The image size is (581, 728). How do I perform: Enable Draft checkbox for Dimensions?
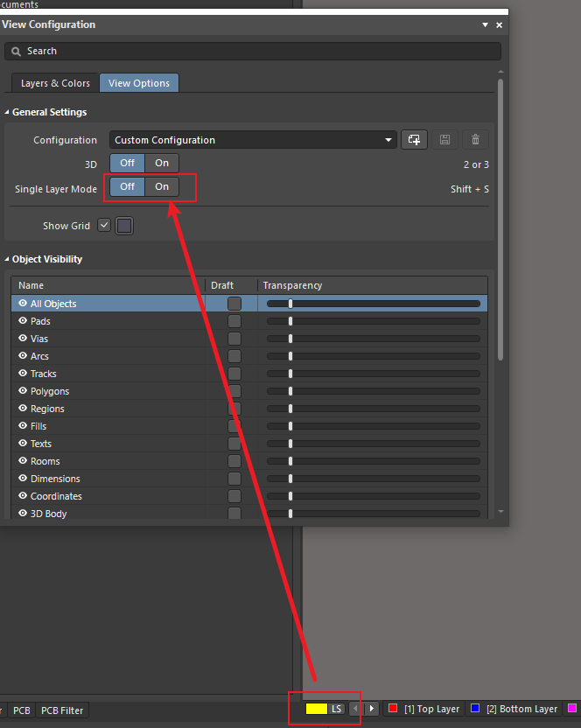[234, 479]
